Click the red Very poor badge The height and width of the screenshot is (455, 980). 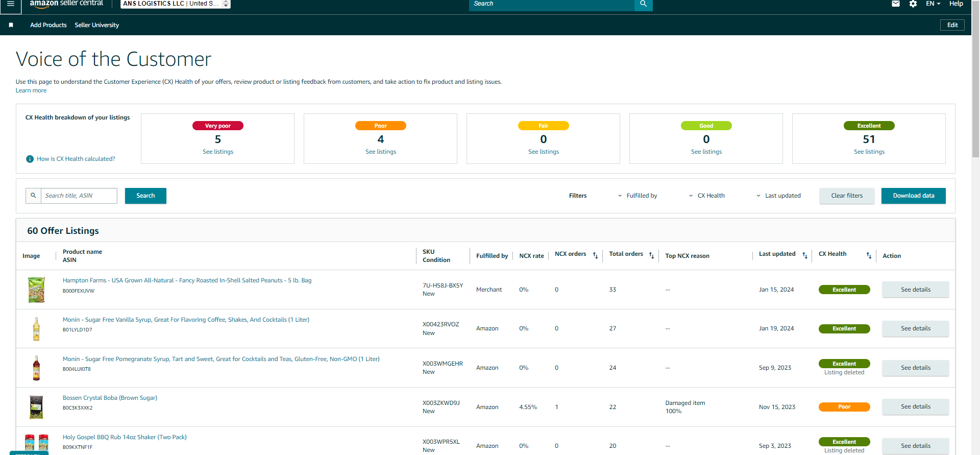(218, 126)
